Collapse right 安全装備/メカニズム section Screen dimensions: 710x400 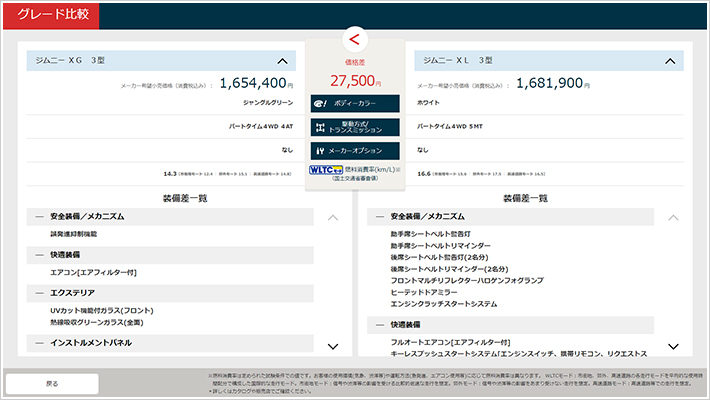click(510, 217)
